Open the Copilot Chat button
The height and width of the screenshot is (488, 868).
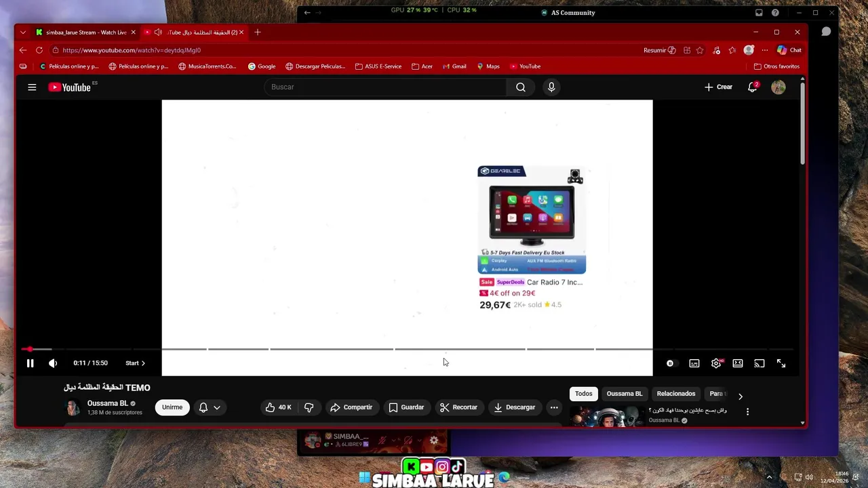789,50
